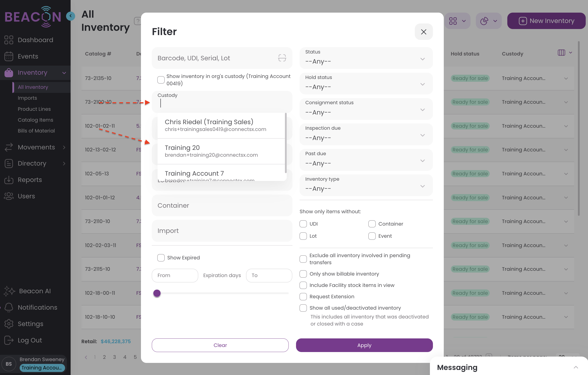Click the barcode scan icon in search field
The height and width of the screenshot is (375, 588).
point(282,58)
